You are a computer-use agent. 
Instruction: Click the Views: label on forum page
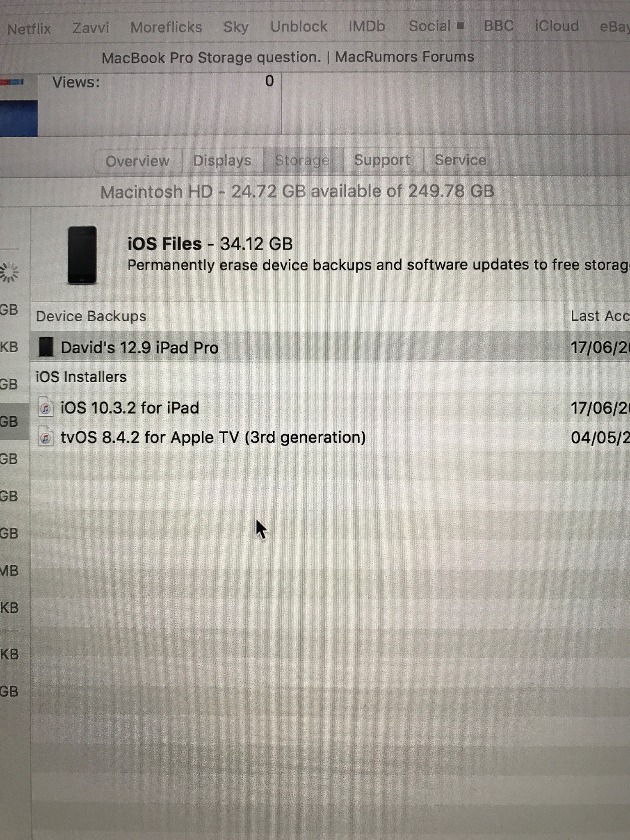click(x=76, y=82)
